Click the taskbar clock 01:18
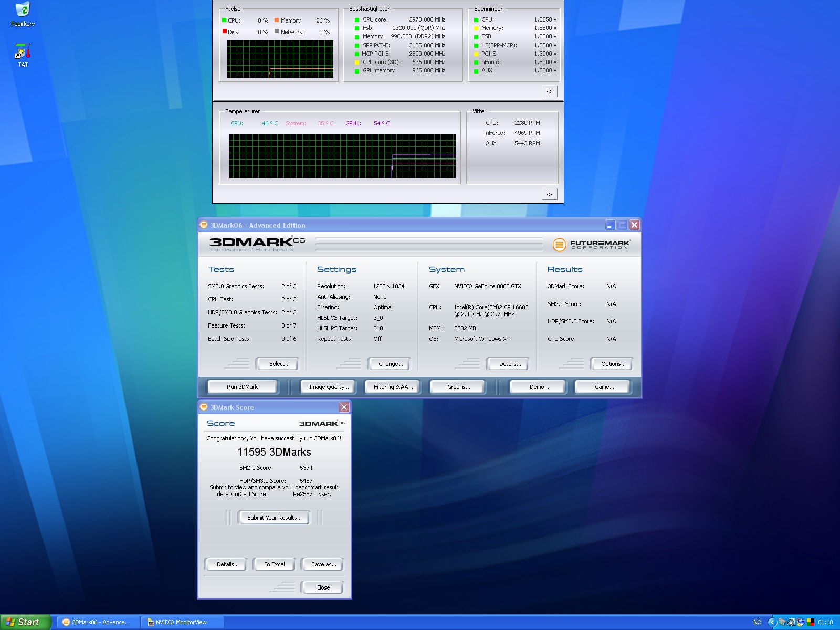 point(825,622)
